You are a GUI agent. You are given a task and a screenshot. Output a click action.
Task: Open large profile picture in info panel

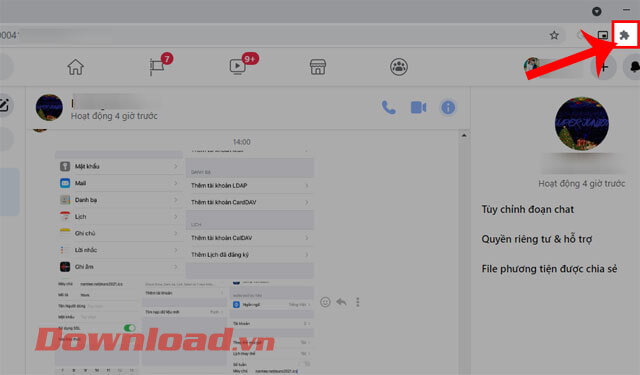pyautogui.click(x=582, y=124)
